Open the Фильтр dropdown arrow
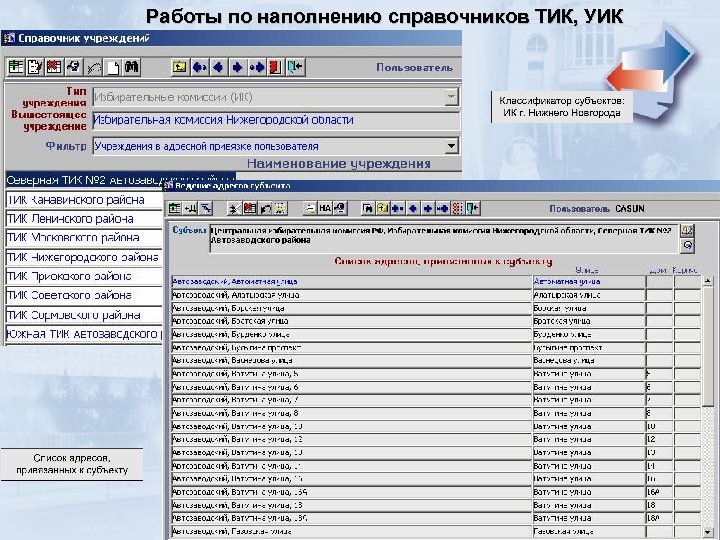This screenshot has height=540, width=720. tap(451, 146)
